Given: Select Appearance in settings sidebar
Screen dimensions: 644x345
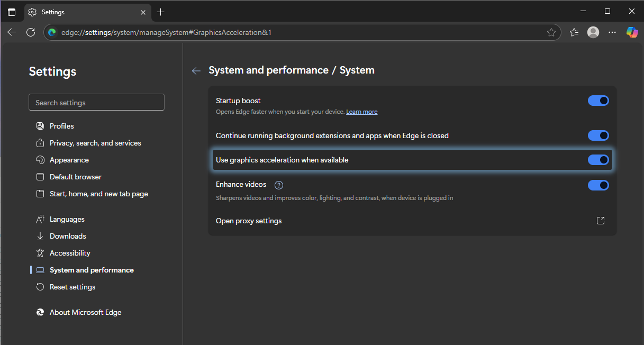Looking at the screenshot, I should click(69, 160).
